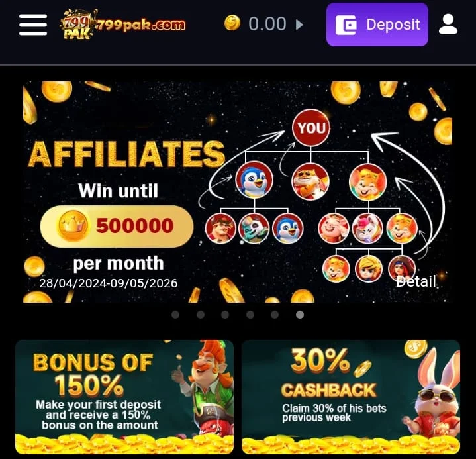Image resolution: width=476 pixels, height=459 pixels.
Task: Click the 500000 crown coin badge
Action: point(117,226)
